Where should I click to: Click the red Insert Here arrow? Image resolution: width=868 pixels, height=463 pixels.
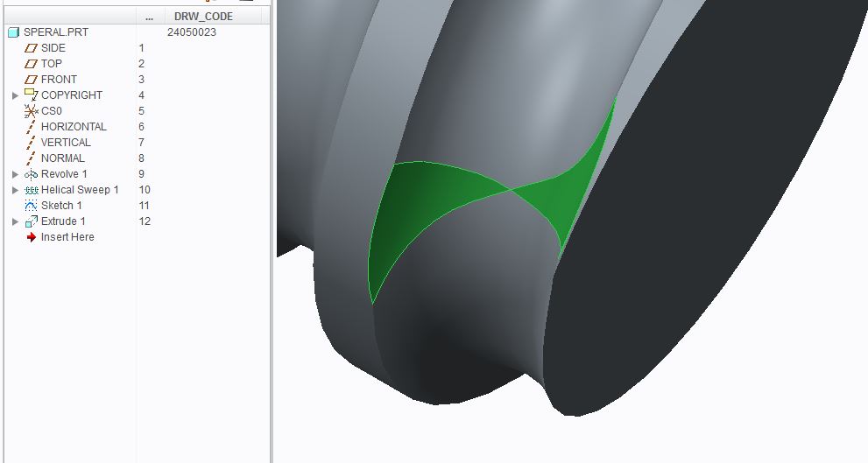[31, 237]
